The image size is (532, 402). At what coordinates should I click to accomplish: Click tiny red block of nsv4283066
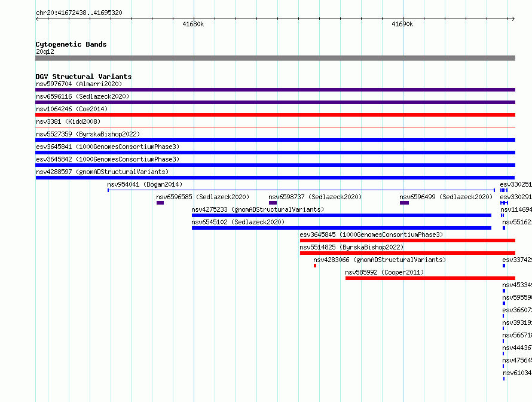315,266
